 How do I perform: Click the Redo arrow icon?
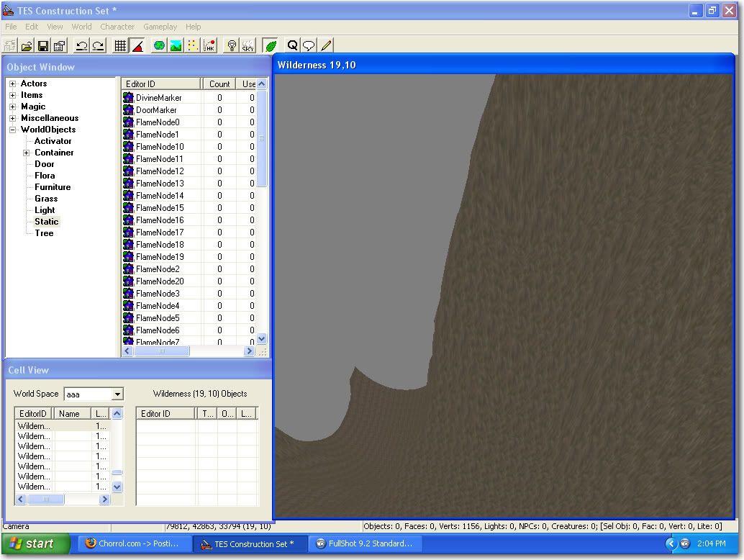tap(99, 45)
